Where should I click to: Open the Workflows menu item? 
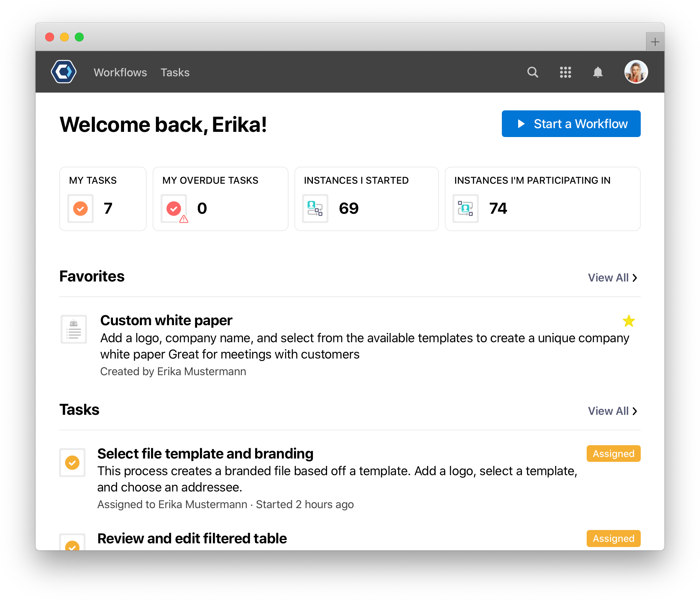(x=120, y=72)
